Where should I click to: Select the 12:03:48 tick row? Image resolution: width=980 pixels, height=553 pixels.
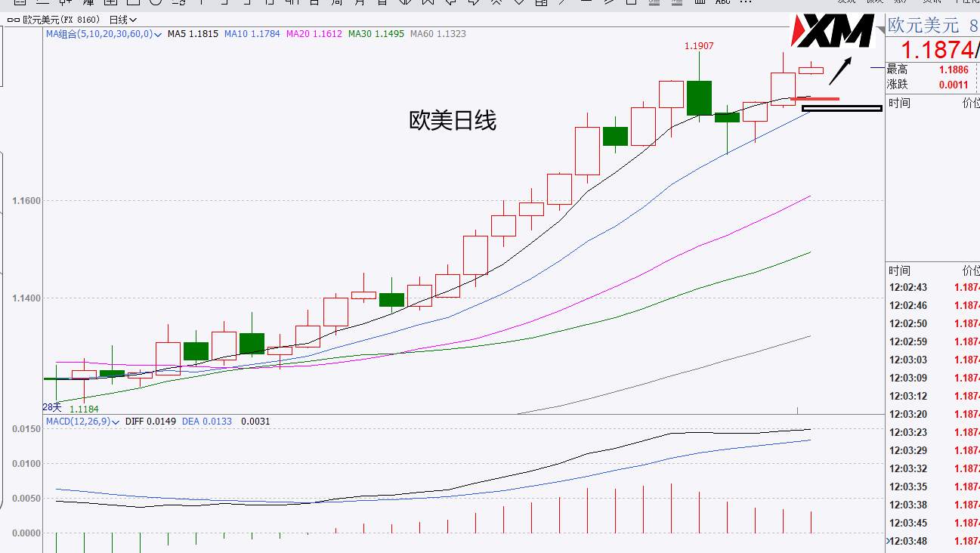932,541
